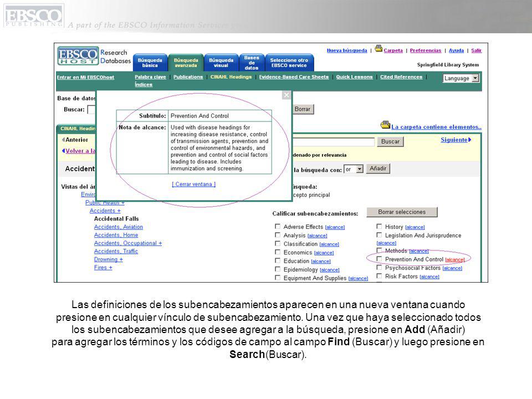Open the Accidents + tree link

(105, 211)
